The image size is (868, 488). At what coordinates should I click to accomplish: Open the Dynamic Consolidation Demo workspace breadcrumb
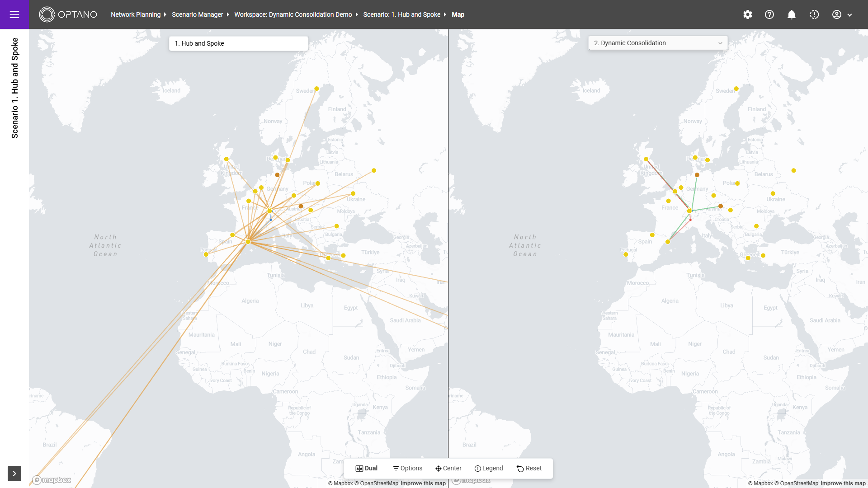point(293,14)
